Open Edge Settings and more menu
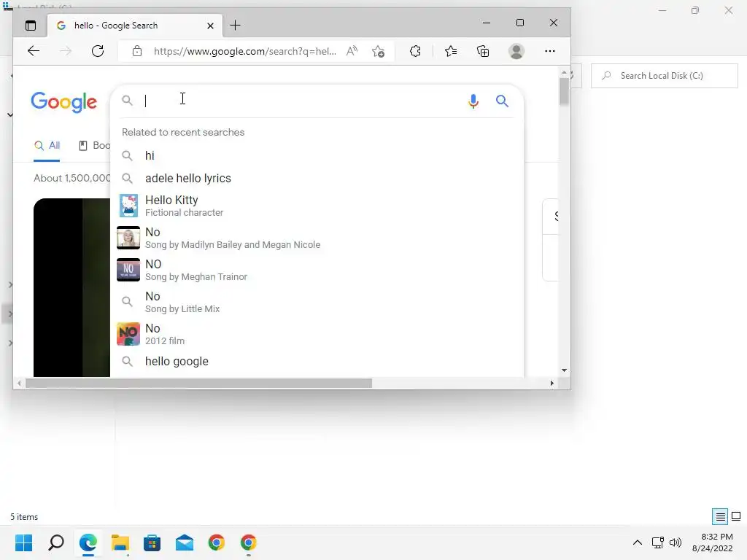 point(550,51)
